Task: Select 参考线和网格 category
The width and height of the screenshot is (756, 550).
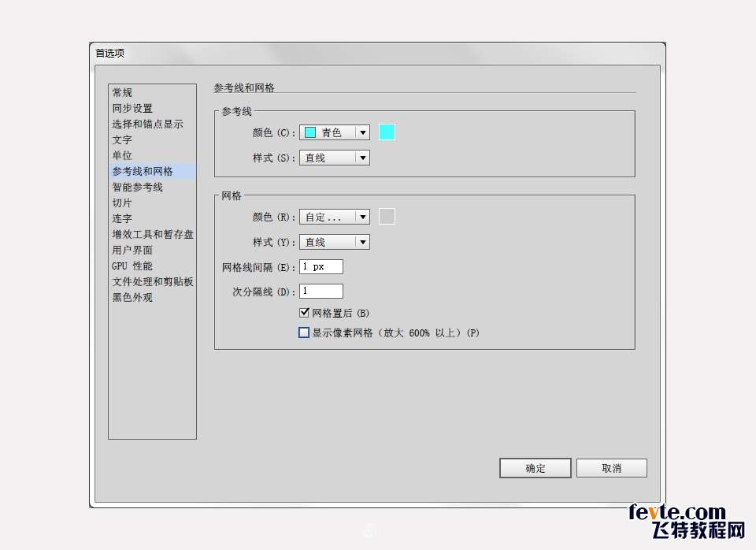Action: (x=152, y=171)
